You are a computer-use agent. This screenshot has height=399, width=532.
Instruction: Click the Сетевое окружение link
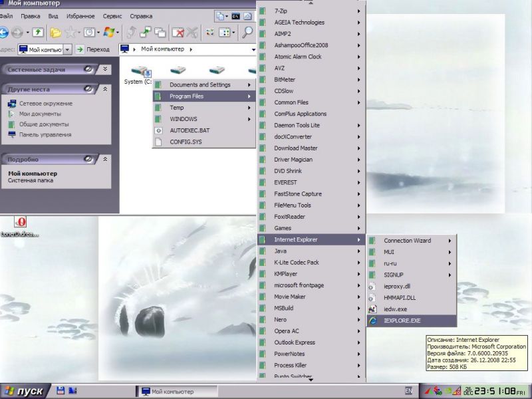45,104
